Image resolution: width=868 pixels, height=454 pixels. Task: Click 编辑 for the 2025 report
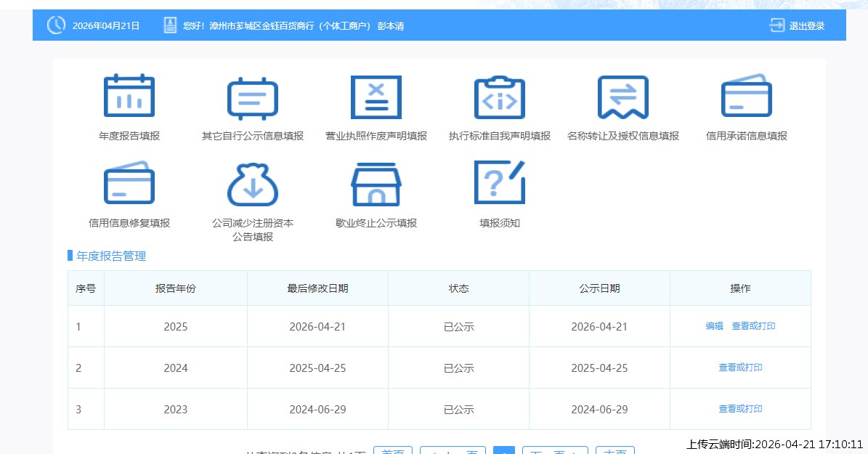714,327
